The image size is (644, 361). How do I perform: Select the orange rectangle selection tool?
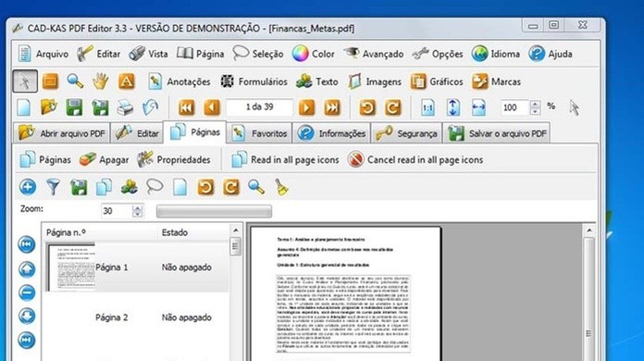(50, 81)
